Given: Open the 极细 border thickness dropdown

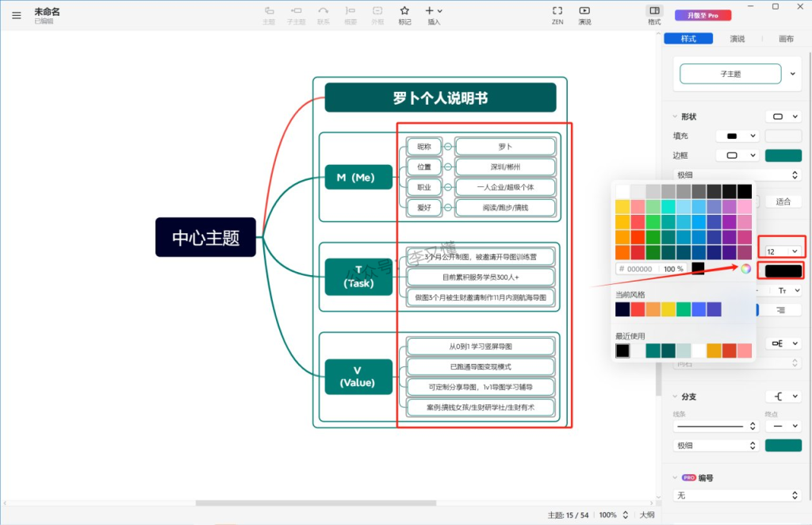Looking at the screenshot, I should pos(737,174).
